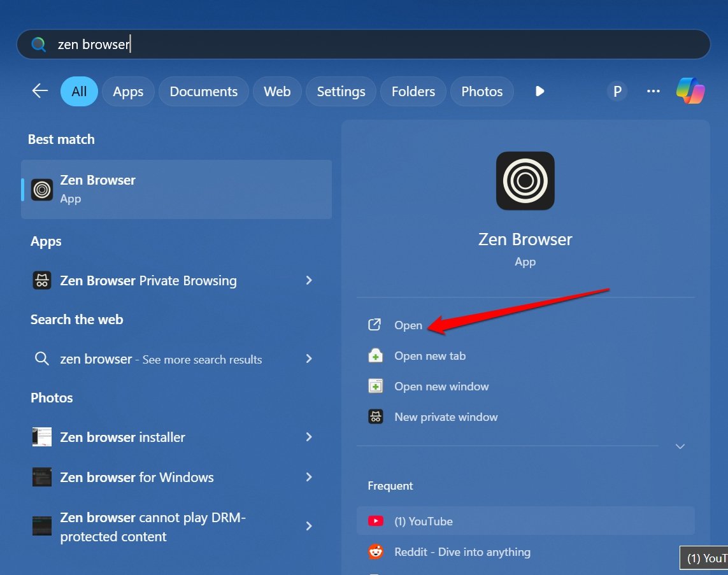Screen dimensions: 728x575
Task: Click the Zen Browser icon in best match
Action: click(42, 189)
